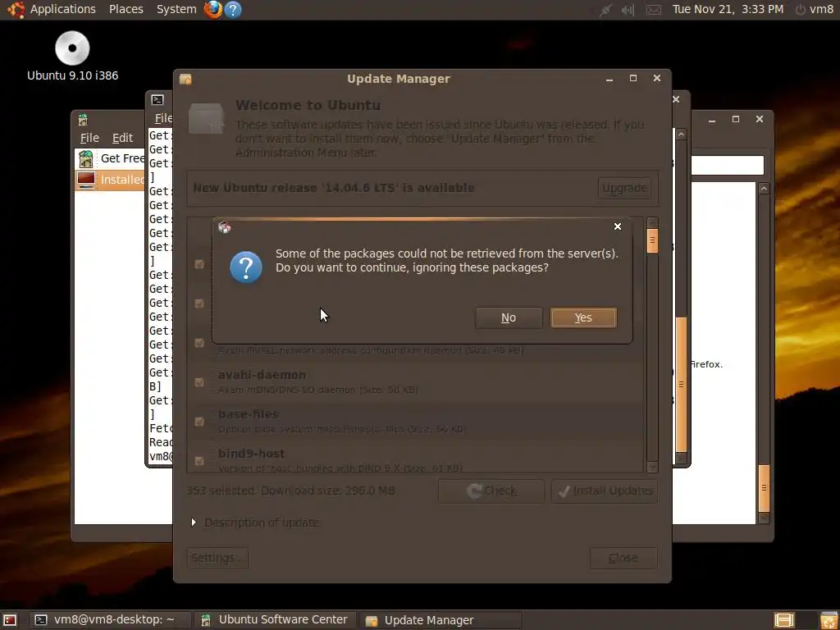Screen dimensions: 840x630
Task: Open the System menu
Action: [x=176, y=9]
